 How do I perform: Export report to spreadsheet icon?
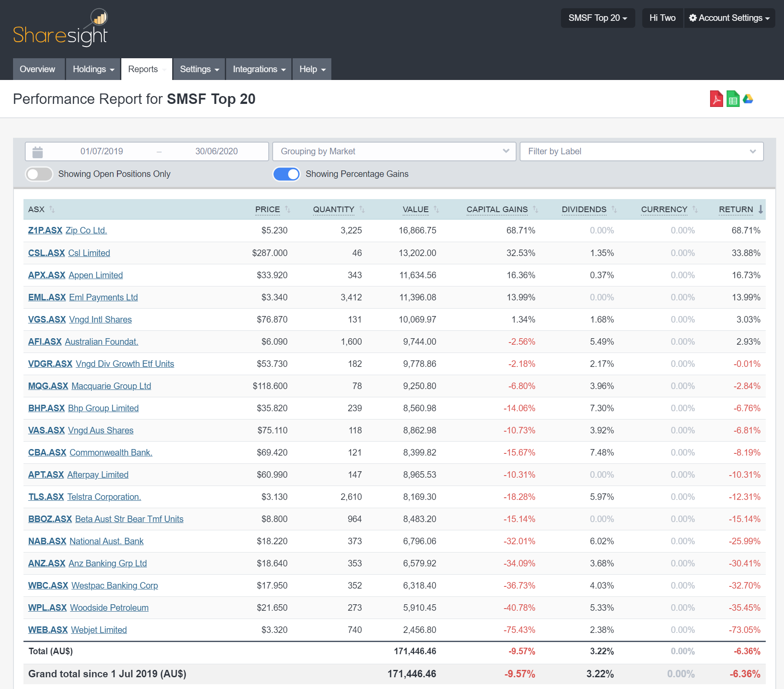733,99
